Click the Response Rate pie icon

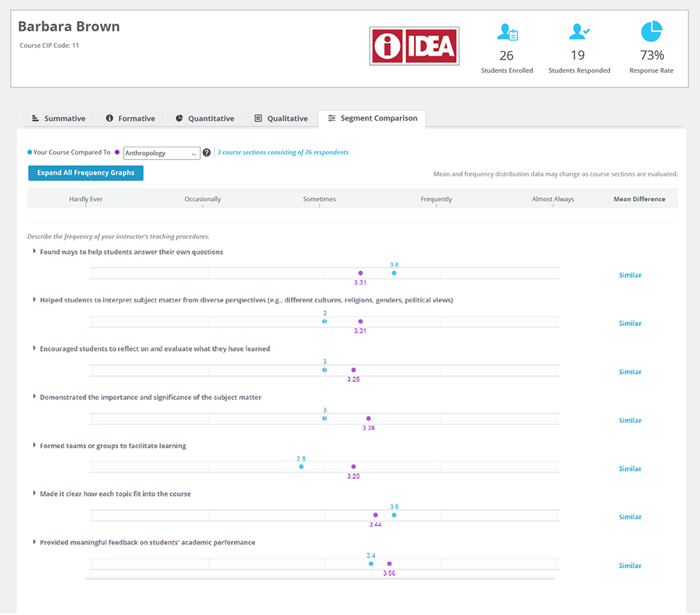pos(651,32)
